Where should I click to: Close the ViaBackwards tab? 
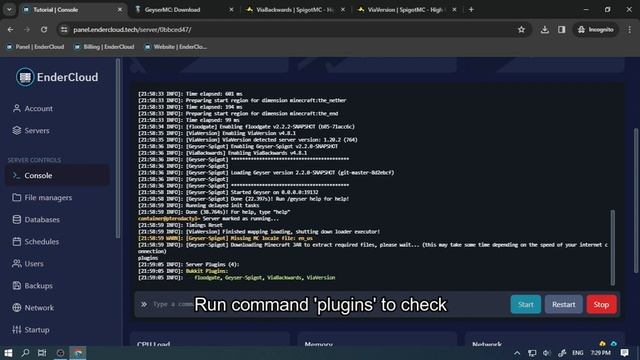342,9
